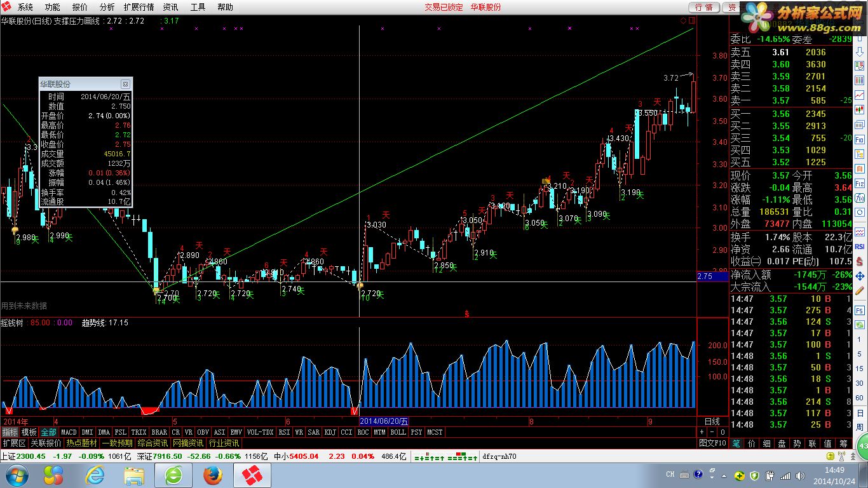Click the down-arrow icon in right toolbar
The height and width of the screenshot is (488, 868).
(x=859, y=51)
